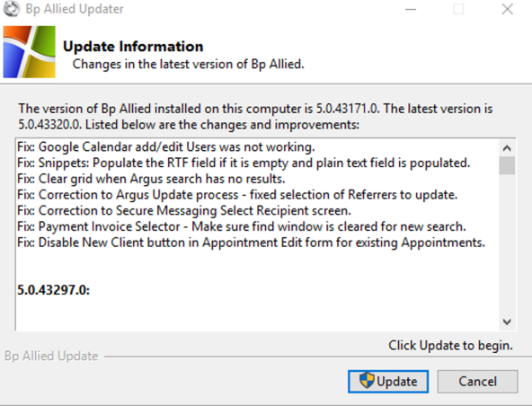Screen dimensions: 532x406
Task: Close the Bp Allied Updater window
Action: click(x=507, y=9)
